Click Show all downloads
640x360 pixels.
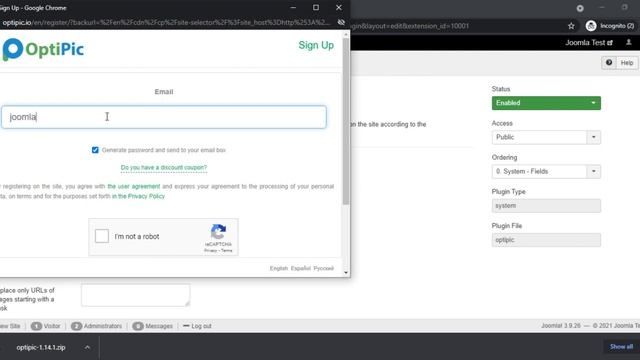(621, 347)
